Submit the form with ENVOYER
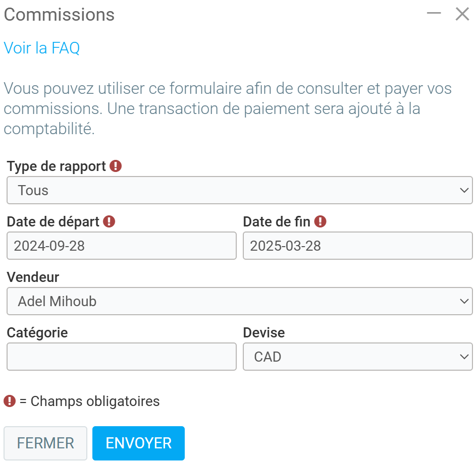Image resolution: width=476 pixels, height=463 pixels. pyautogui.click(x=138, y=443)
